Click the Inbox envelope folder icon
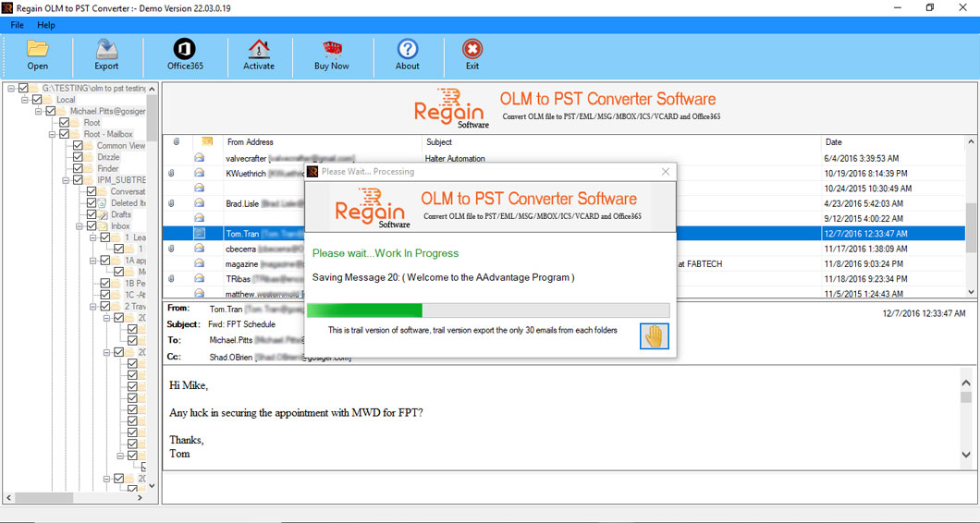The width and height of the screenshot is (980, 523). 104,225
